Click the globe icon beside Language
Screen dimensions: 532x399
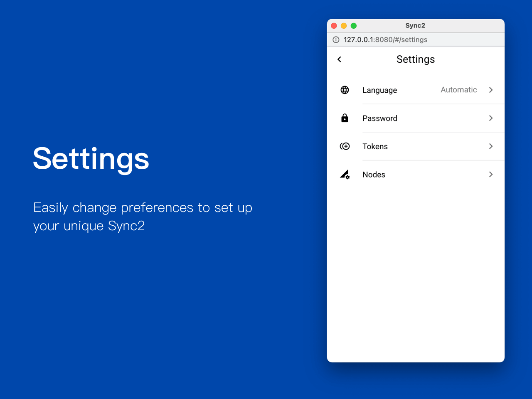(345, 90)
